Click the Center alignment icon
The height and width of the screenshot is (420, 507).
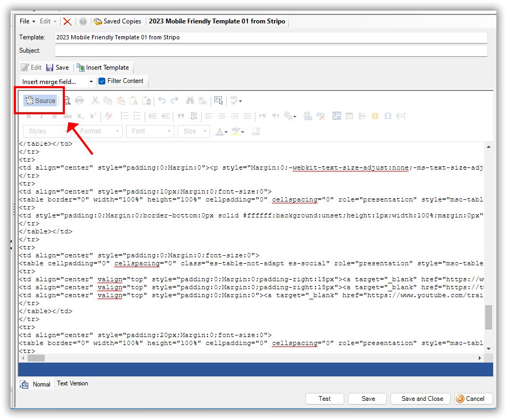pos(222,116)
